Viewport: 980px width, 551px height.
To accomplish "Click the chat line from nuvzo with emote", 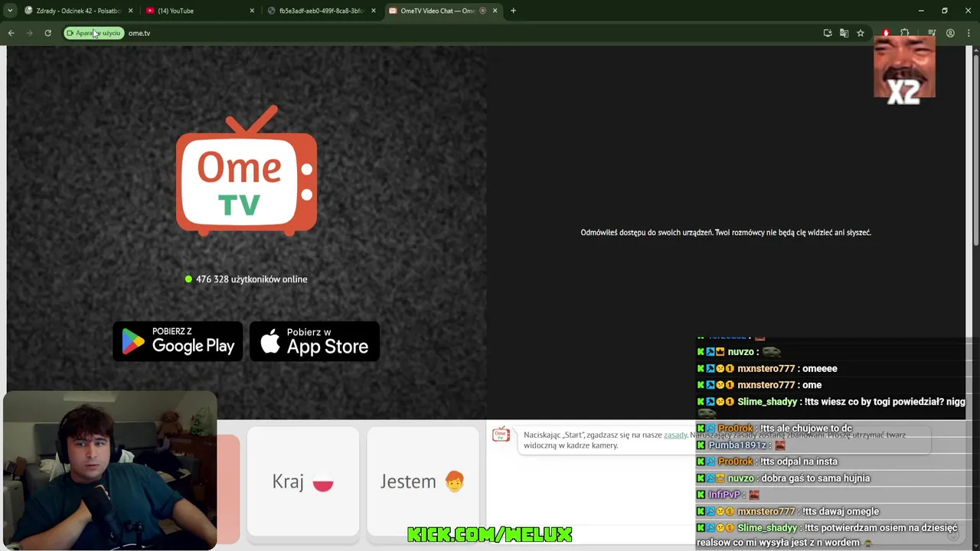I will [x=739, y=352].
